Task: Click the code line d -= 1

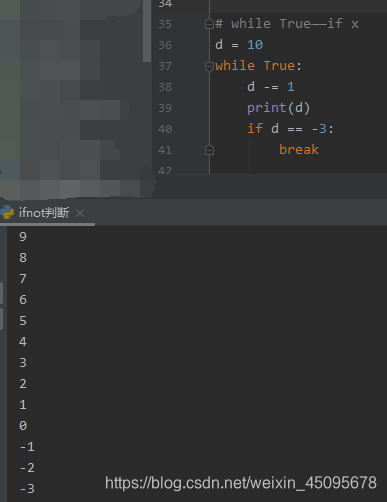Action: point(271,87)
